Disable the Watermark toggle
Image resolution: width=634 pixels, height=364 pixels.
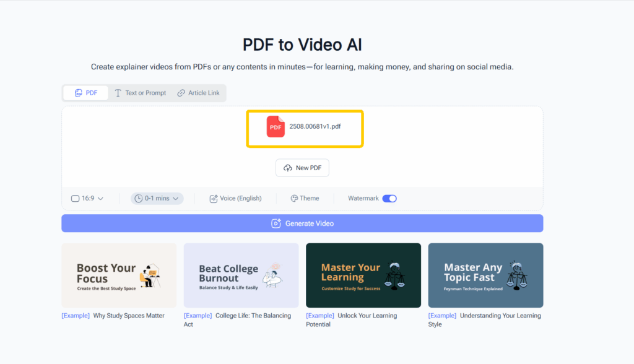coord(389,198)
